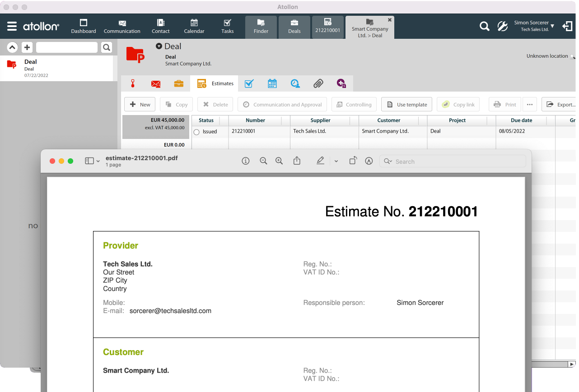Image resolution: width=579 pixels, height=392 pixels.
Task: Click Copy link for the estimate
Action: pos(458,104)
